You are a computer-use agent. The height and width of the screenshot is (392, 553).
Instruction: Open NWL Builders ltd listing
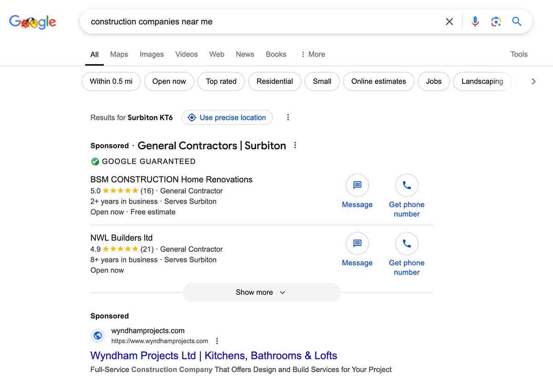(x=121, y=238)
